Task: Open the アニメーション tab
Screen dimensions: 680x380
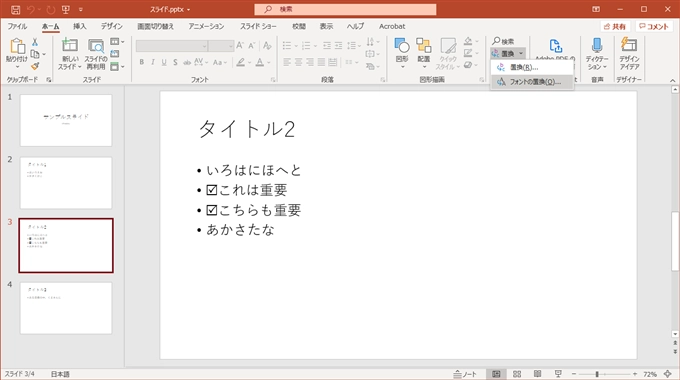Action: [206, 26]
